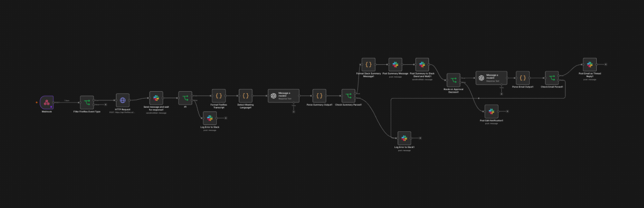Open Post Summary to Slack (Send and Wait)1 node
Screen dimensions: 644x208
pyautogui.click(x=422, y=65)
